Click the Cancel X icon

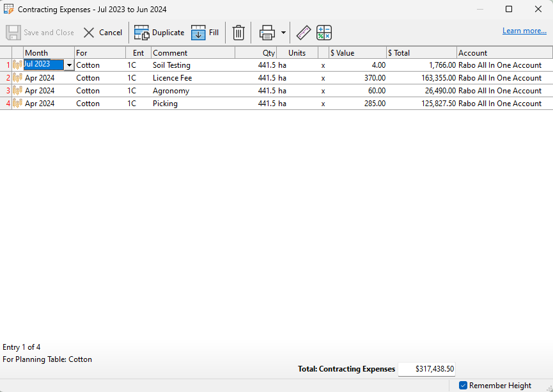click(88, 32)
